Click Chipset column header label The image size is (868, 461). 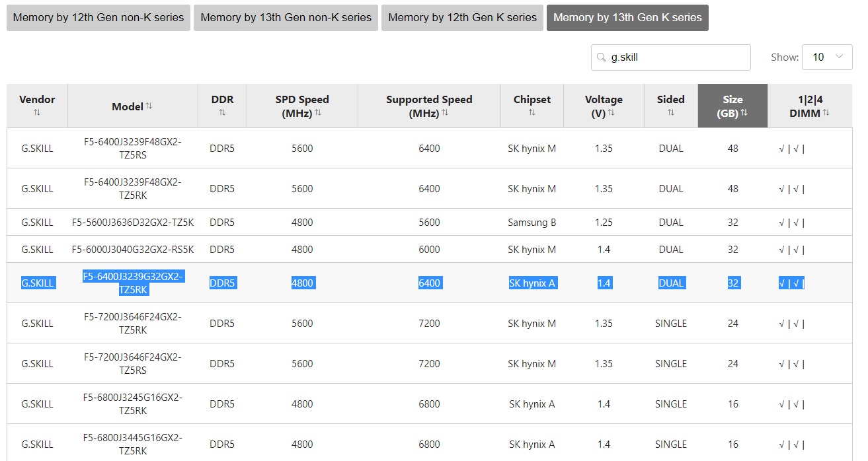coord(532,100)
